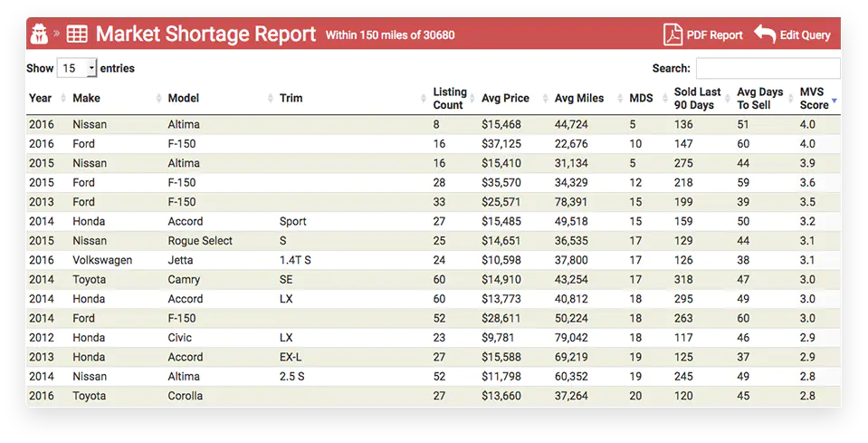The width and height of the screenshot is (868, 443).
Task: Click the 'Camry' model cell
Action: [x=184, y=280]
